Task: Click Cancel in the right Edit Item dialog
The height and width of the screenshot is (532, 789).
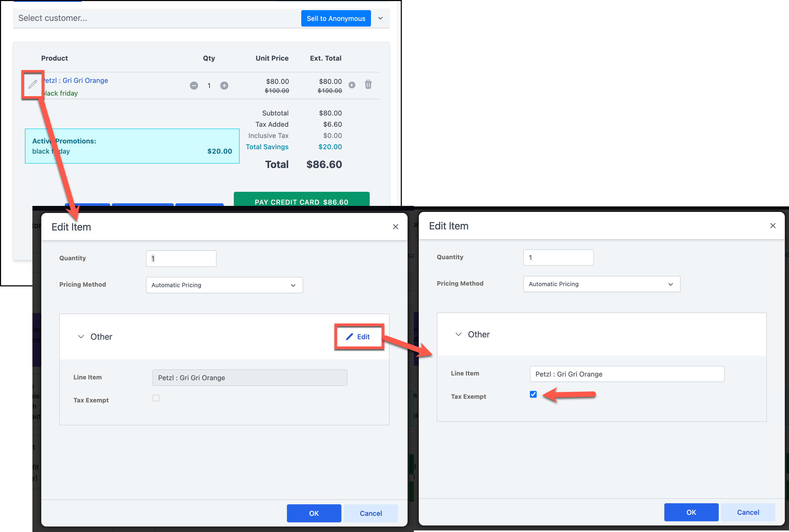Action: 748,512
